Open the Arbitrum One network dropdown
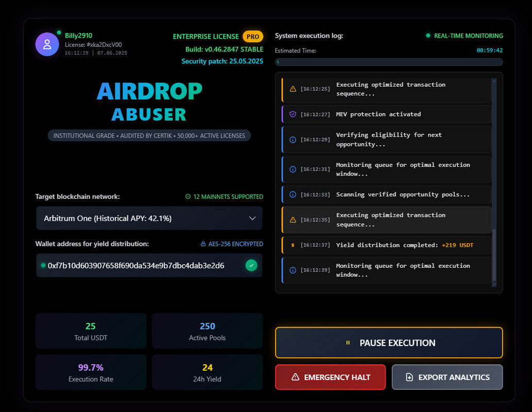The width and height of the screenshot is (532, 412). pos(149,218)
